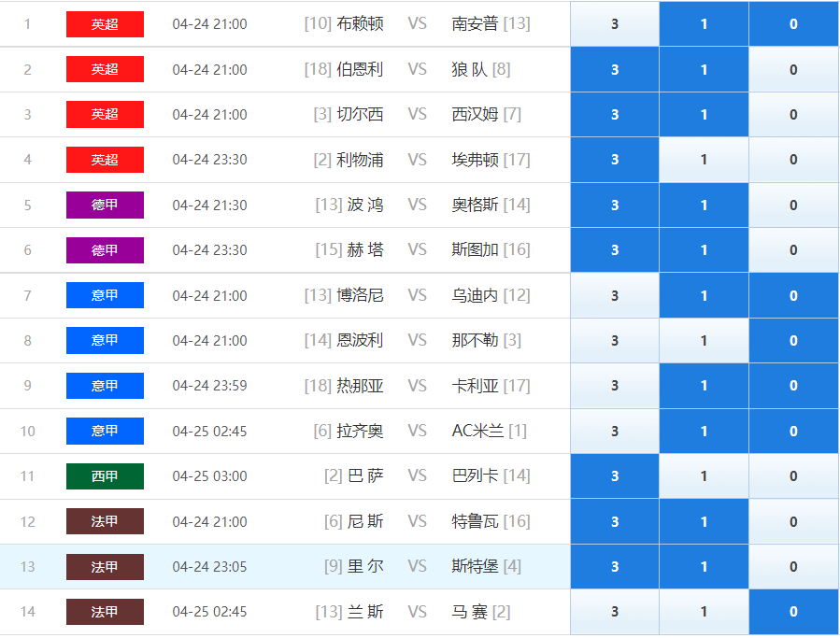Click the 法甲 badge in row 12
Screen dimensions: 840x638
click(105, 521)
